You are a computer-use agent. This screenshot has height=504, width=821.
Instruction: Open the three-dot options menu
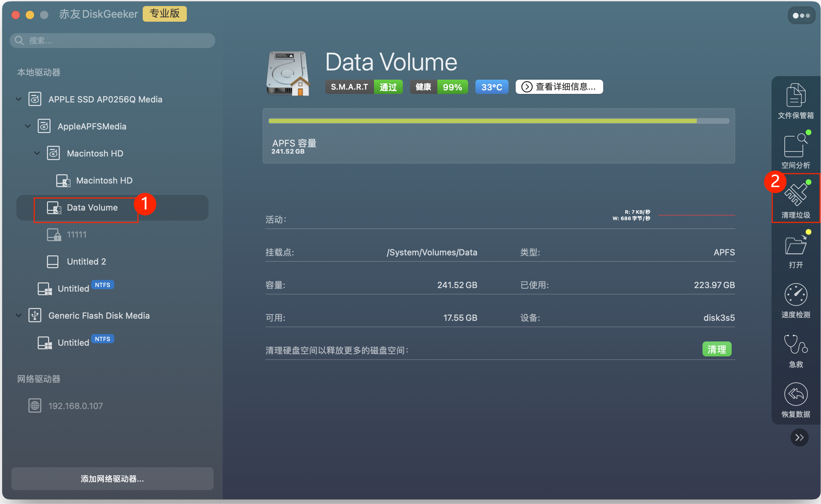(801, 15)
